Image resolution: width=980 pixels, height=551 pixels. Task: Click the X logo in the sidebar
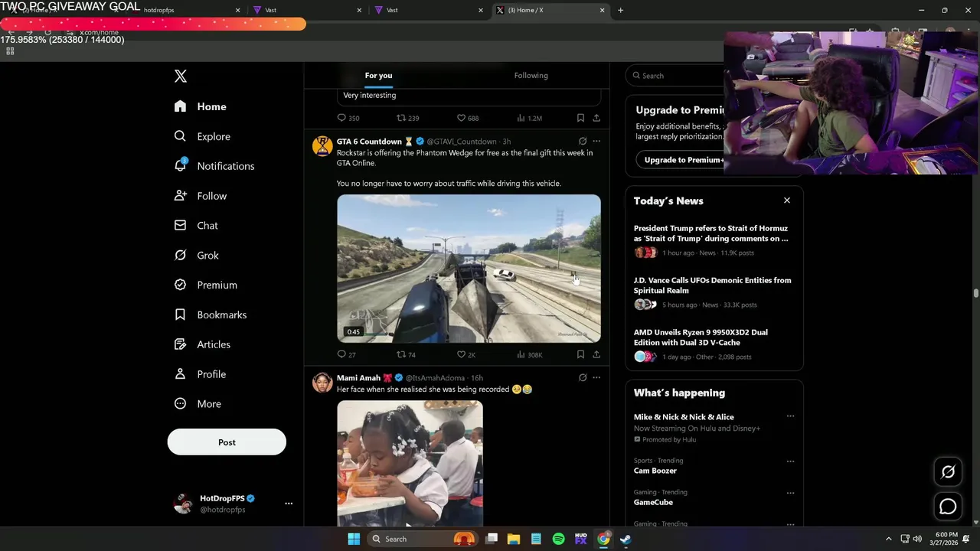181,76
